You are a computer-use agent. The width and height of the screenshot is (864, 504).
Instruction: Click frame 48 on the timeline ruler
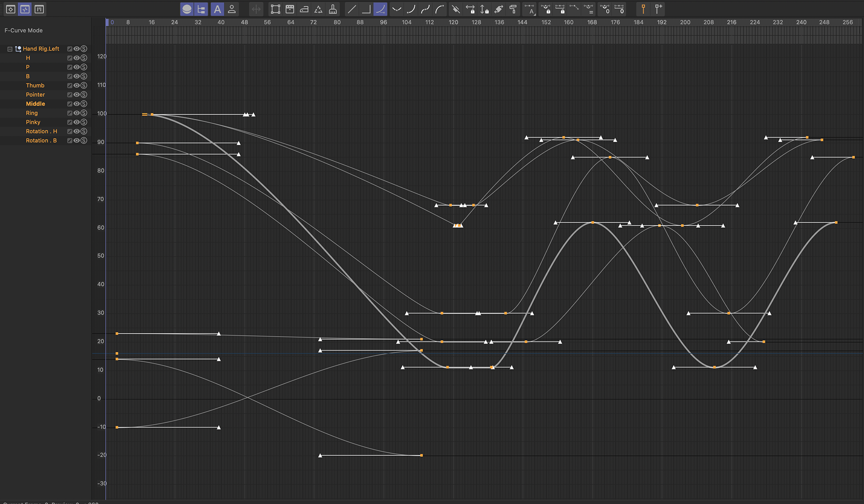point(244,22)
